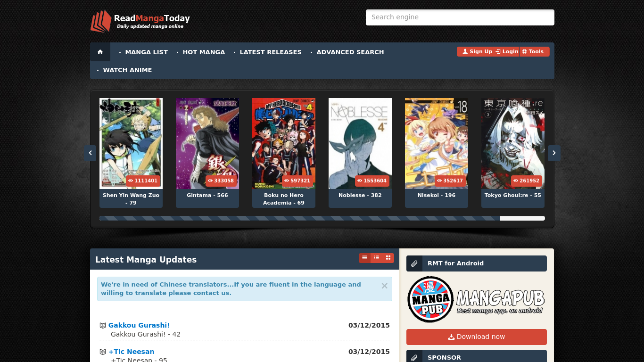
Task: Click Gintama - 566 title
Action: [x=207, y=195]
